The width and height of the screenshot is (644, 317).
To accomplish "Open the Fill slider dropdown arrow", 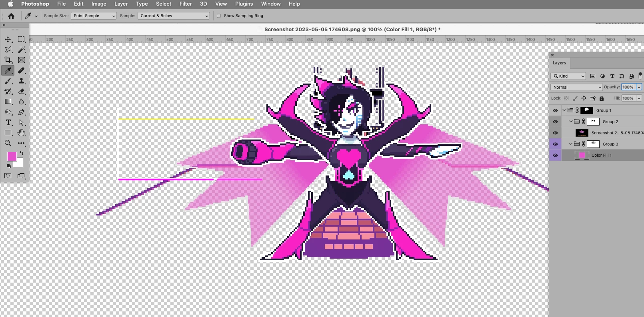I will click(639, 98).
